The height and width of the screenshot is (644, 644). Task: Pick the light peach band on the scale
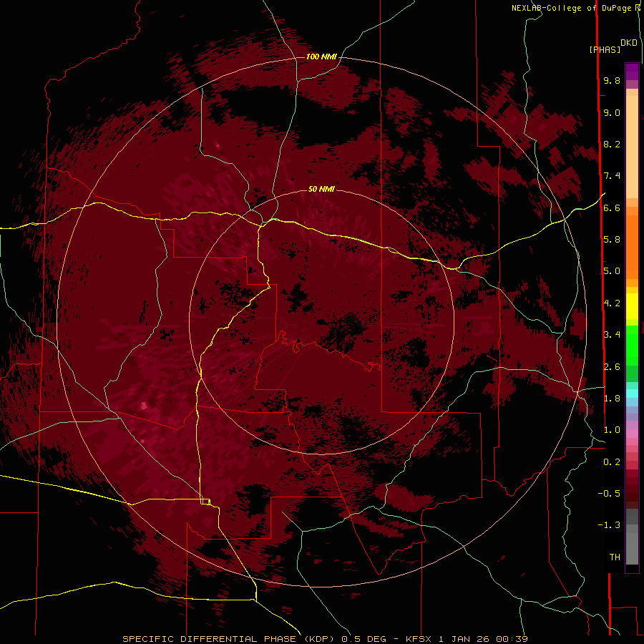click(x=632, y=147)
